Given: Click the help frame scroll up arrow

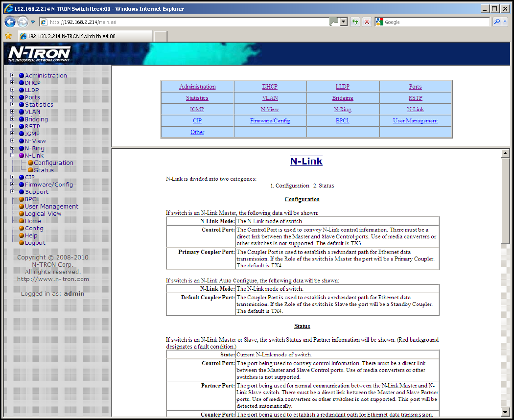Looking at the screenshot, I should [505, 153].
